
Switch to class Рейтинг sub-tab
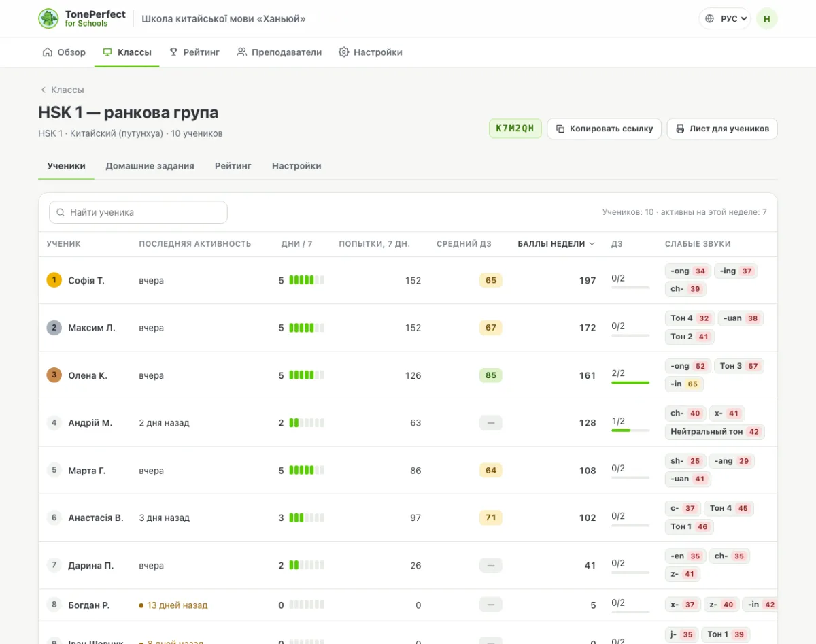233,166
